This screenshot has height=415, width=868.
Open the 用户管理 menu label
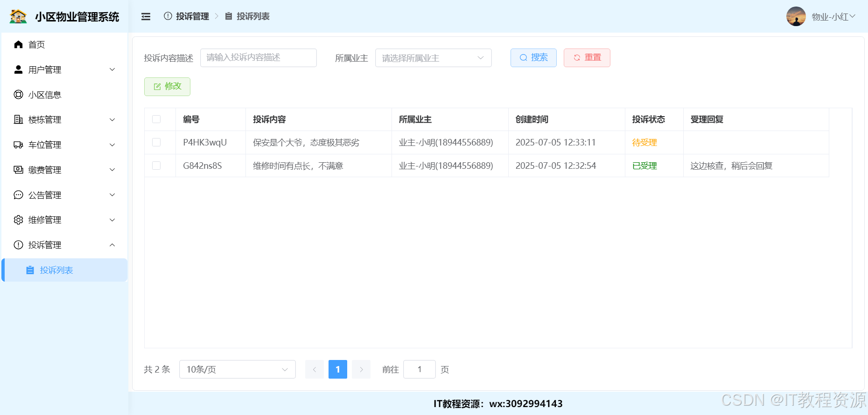pyautogui.click(x=45, y=69)
